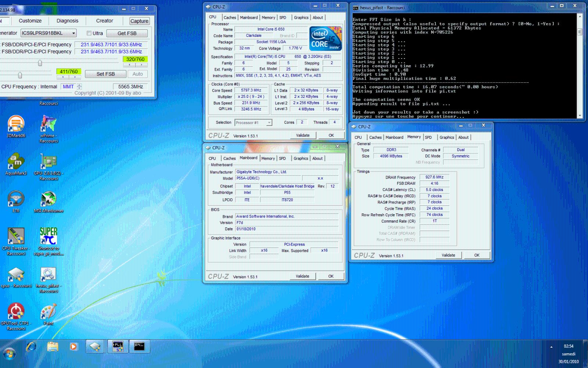Open the SPD tab in top CPU-Z window
This screenshot has width=588, height=368.
[283, 18]
